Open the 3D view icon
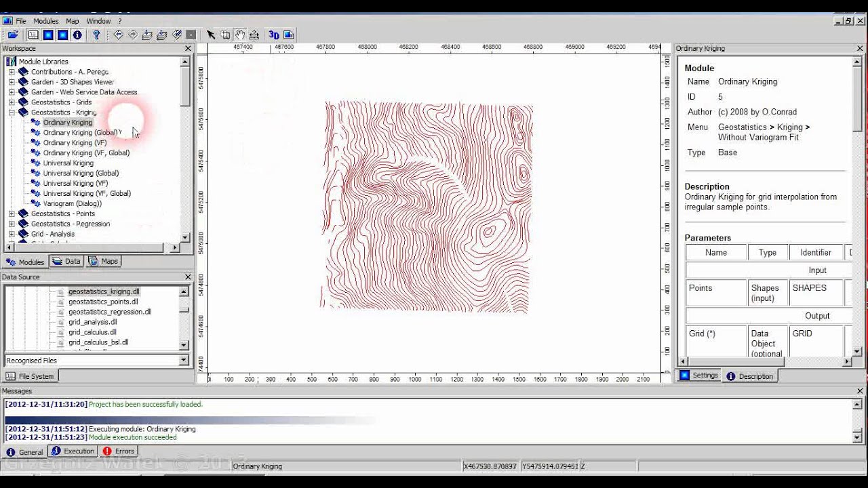The image size is (868, 488). click(274, 35)
